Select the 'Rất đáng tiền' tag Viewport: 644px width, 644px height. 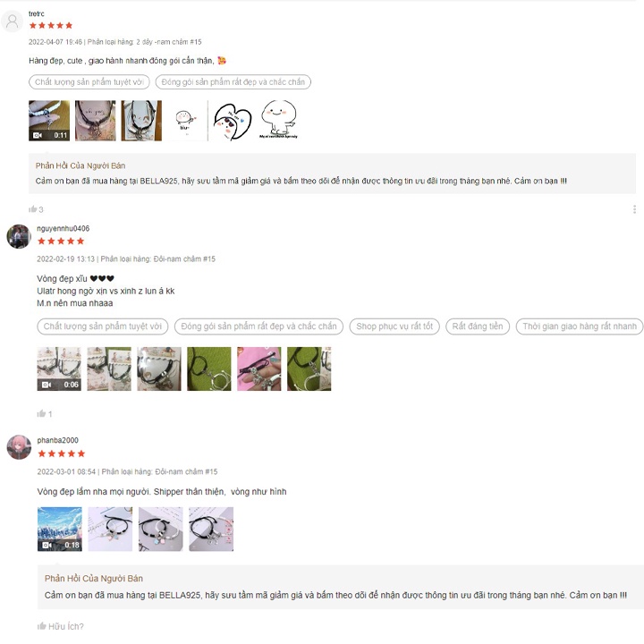(478, 326)
